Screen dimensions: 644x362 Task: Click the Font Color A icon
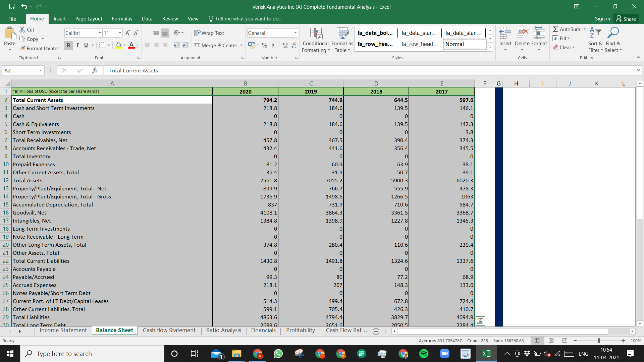(131, 45)
